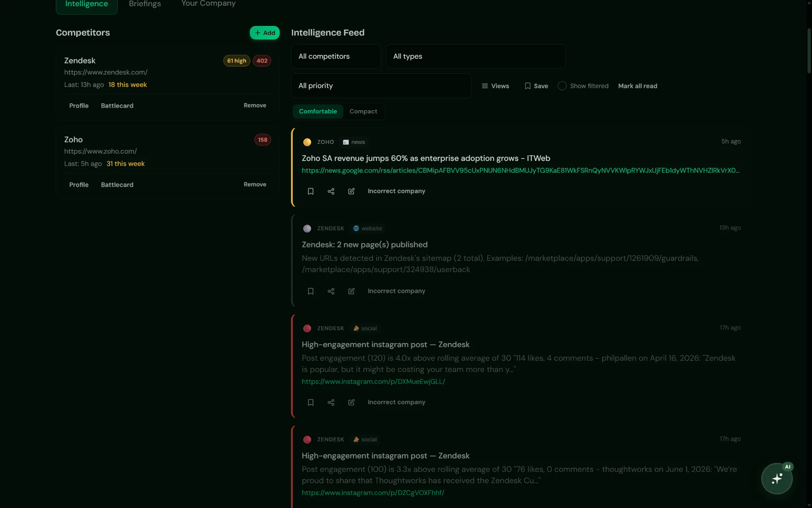Click the social icon on the 120-engagement post
The width and height of the screenshot is (812, 508).
pyautogui.click(x=356, y=328)
